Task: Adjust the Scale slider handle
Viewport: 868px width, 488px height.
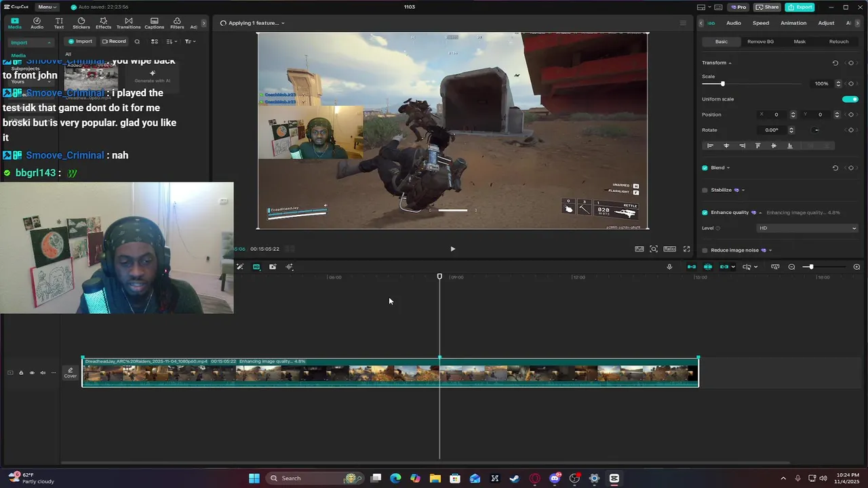Action: click(x=722, y=84)
